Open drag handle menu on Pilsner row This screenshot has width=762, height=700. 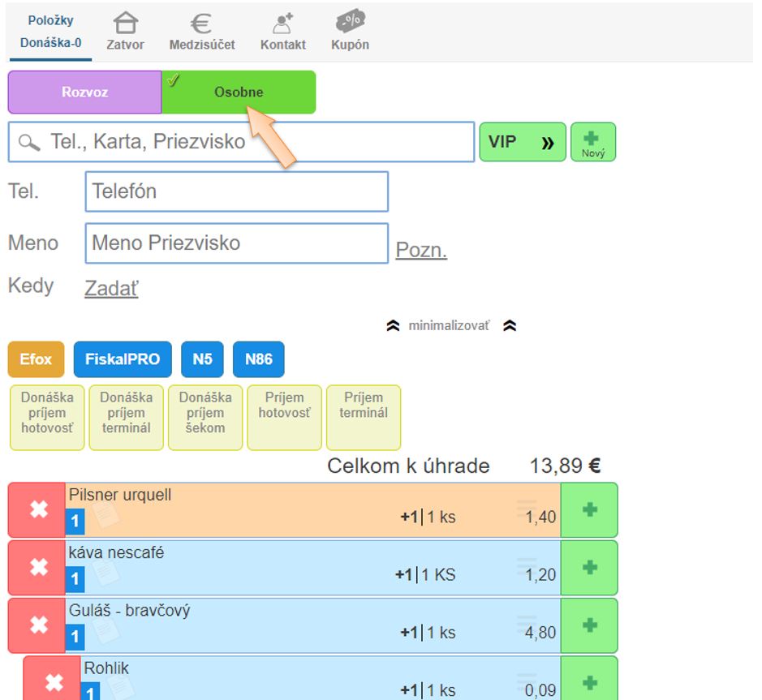coord(527,509)
